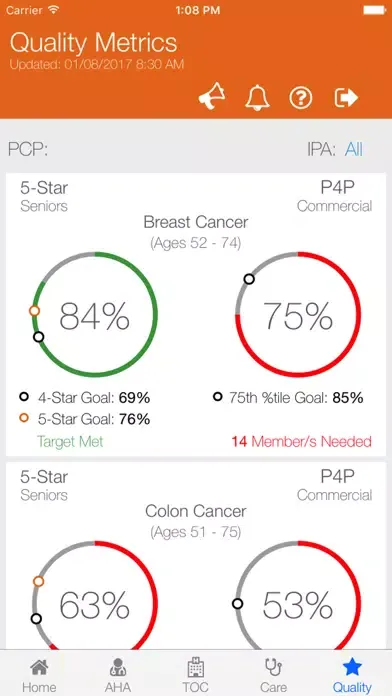
Task: Select the 63% Colon Cancer gauge
Action: coord(95,605)
